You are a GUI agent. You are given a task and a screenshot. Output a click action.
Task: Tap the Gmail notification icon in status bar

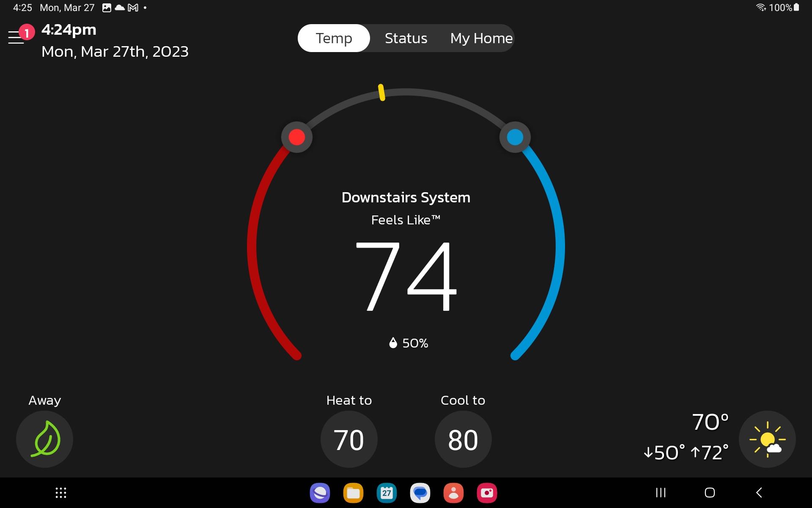(133, 8)
